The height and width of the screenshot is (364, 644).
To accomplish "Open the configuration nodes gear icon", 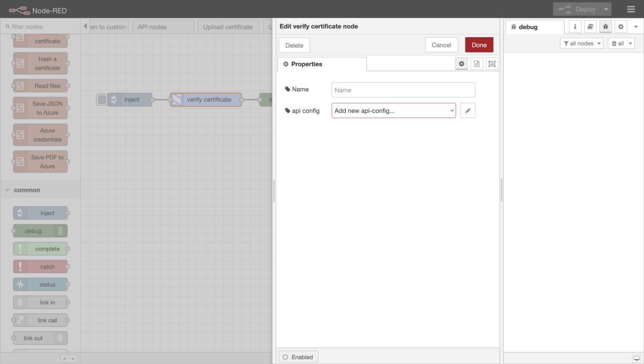I will tap(621, 27).
